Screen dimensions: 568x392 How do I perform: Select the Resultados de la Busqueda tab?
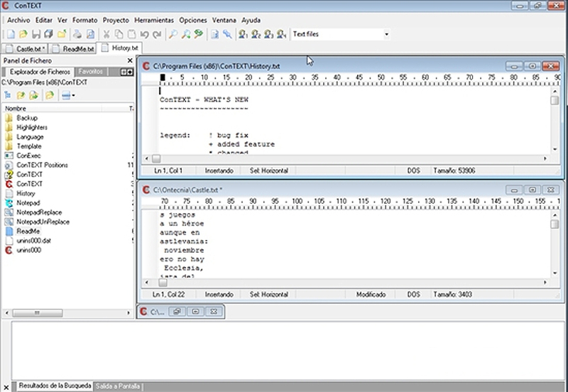(x=55, y=386)
